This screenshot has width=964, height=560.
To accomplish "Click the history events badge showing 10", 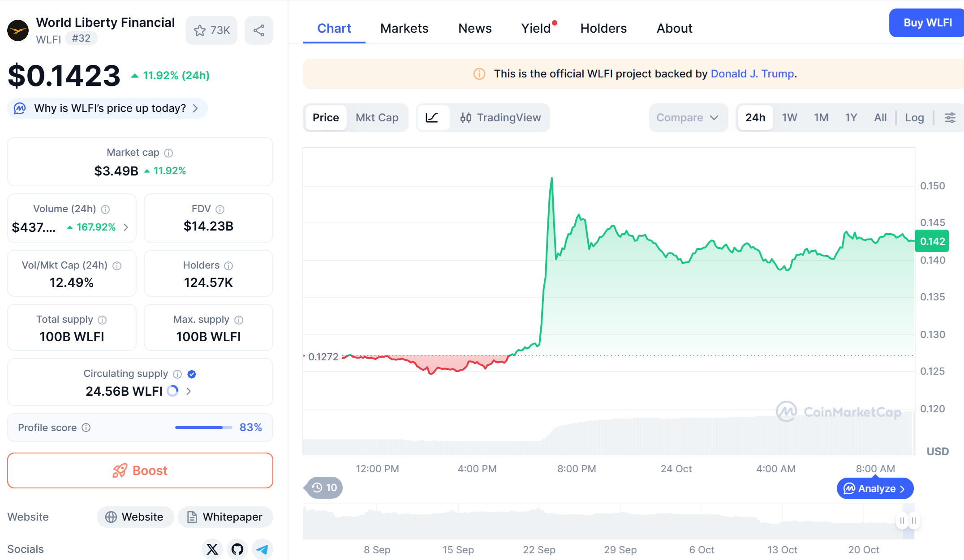I will click(x=324, y=487).
